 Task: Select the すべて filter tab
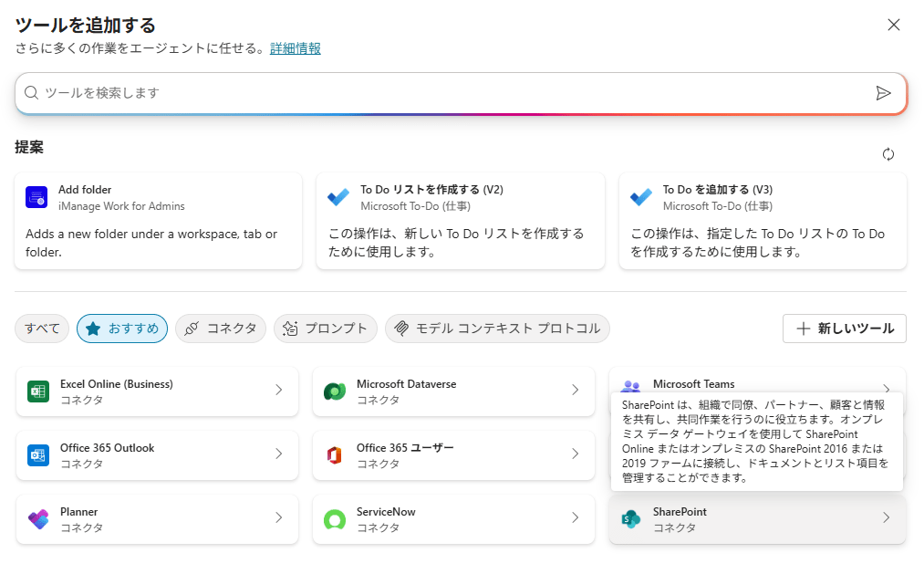coord(42,329)
